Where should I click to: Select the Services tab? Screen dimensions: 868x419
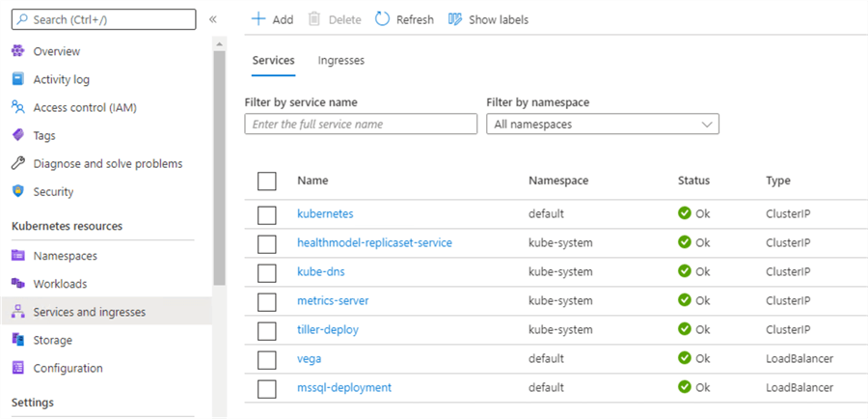[x=273, y=60]
